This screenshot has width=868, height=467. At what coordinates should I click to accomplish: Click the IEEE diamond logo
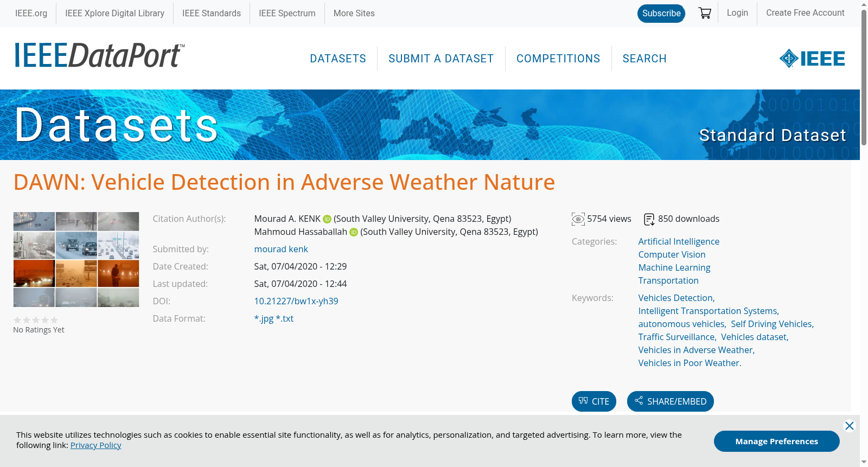(x=812, y=59)
